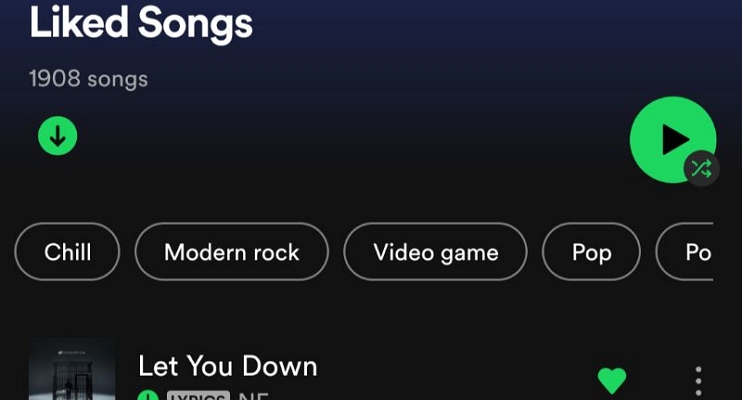The image size is (742, 400).
Task: Filter liked songs by Chill
Action: [x=67, y=252]
